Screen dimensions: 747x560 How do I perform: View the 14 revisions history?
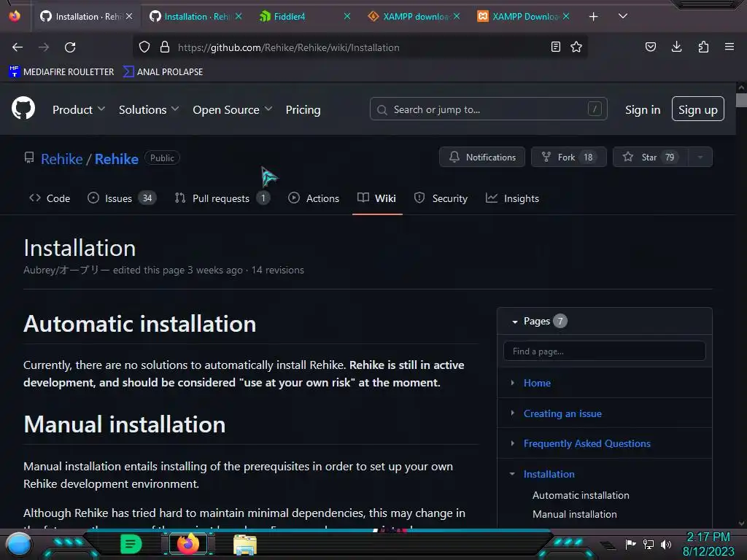point(278,270)
